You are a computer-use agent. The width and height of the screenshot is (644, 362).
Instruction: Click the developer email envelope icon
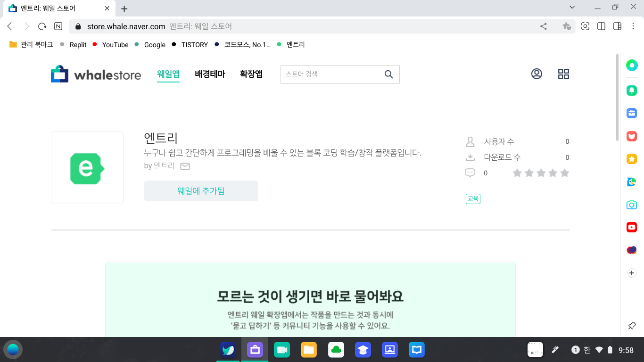(x=185, y=166)
